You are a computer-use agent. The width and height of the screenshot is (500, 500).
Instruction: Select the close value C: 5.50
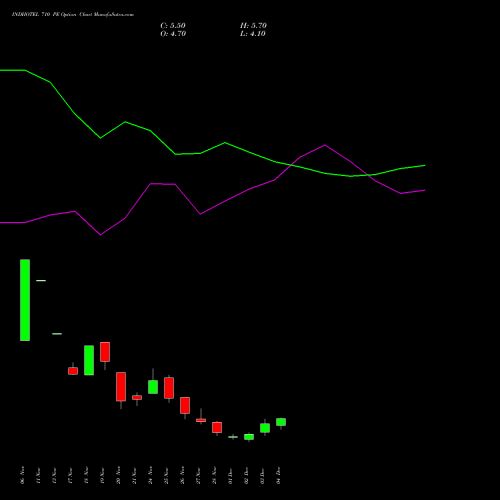click(x=173, y=26)
